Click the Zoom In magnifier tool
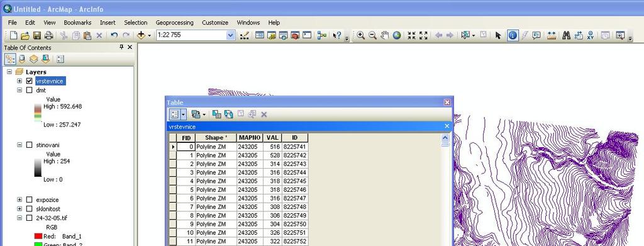The image size is (644, 246). pos(360,35)
